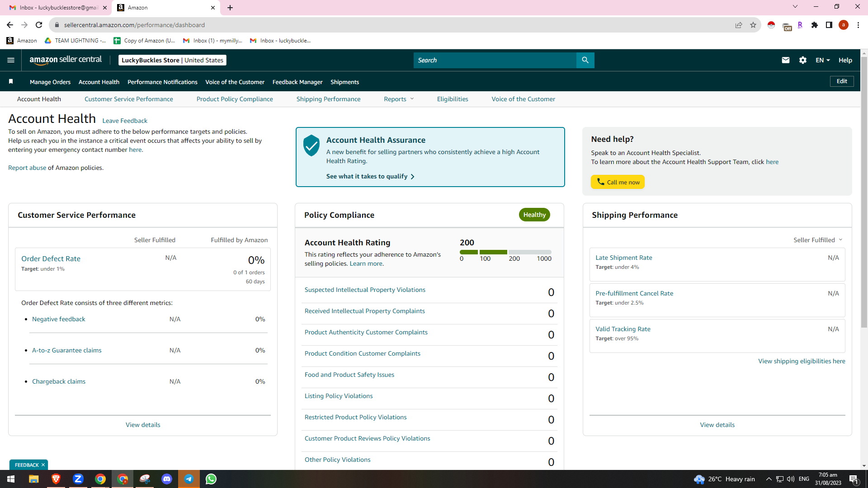Open the Windows notification center icon

[854, 479]
